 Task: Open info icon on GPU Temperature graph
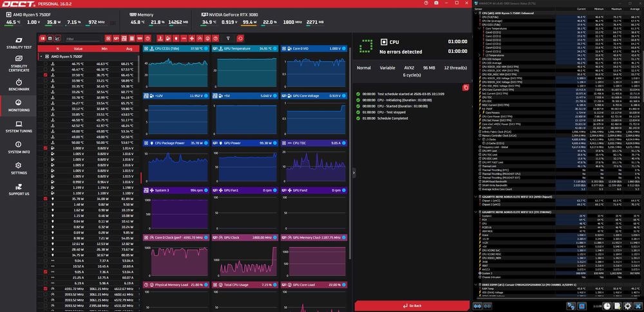pyautogui.click(x=276, y=48)
